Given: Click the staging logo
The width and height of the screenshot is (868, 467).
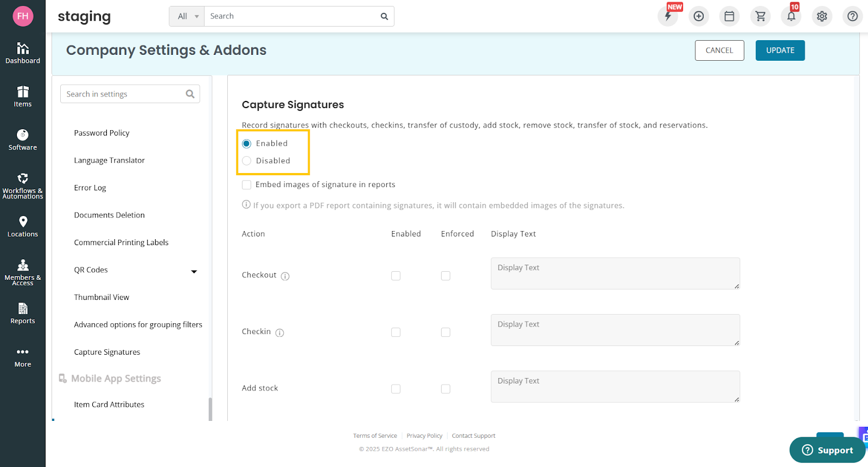Looking at the screenshot, I should click(84, 17).
